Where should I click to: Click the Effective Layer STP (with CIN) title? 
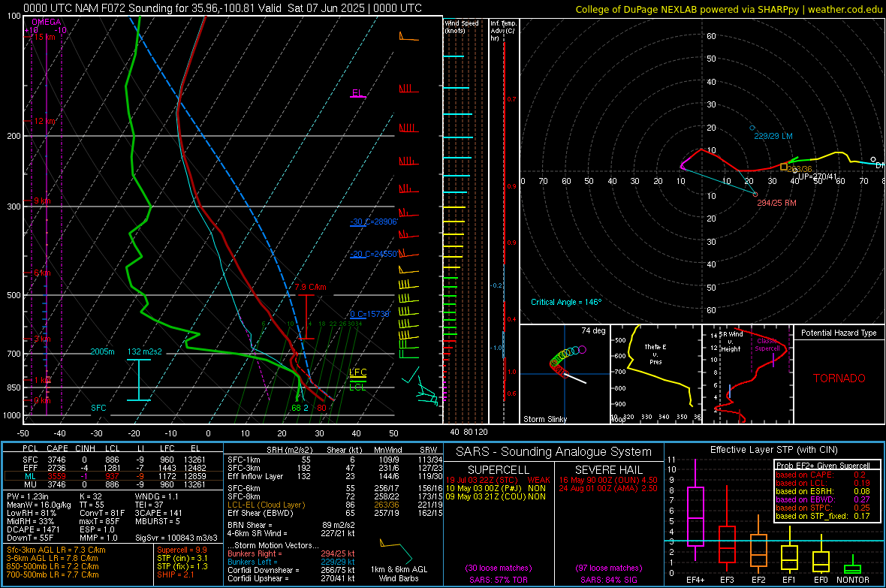[x=773, y=450]
